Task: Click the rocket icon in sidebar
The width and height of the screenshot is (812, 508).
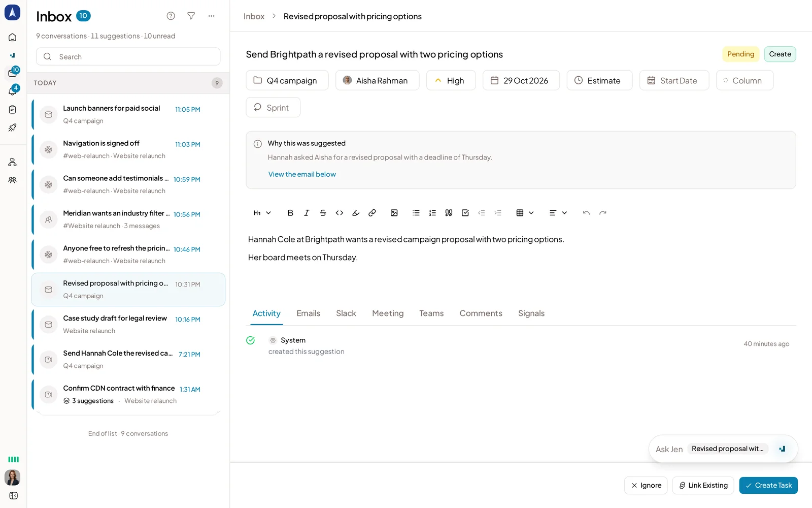Action: [13, 128]
